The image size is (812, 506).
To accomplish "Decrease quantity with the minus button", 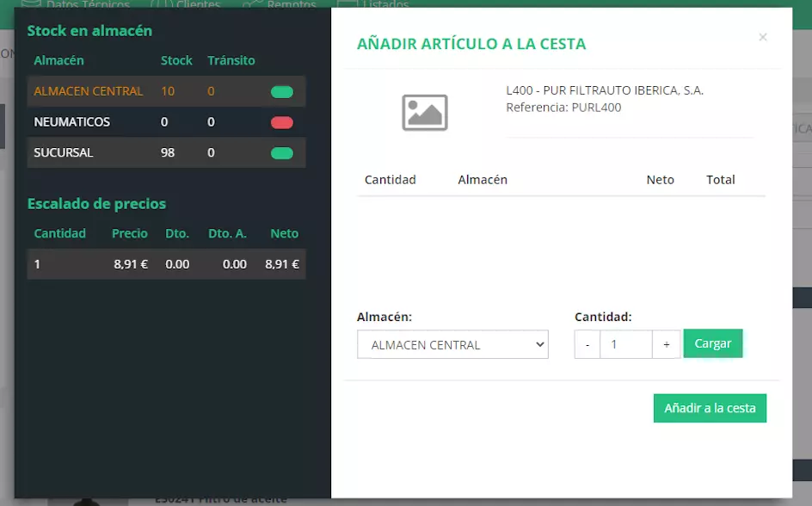I will [x=587, y=344].
